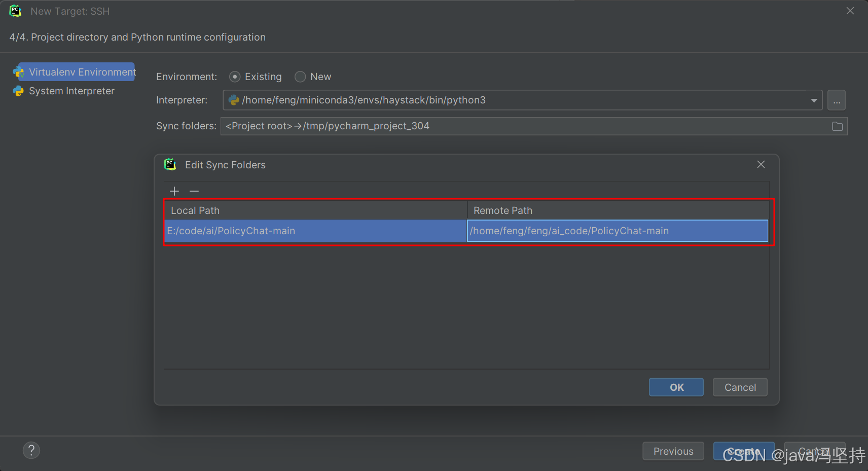Add a new sync folder mapping
Viewport: 868px width, 471px height.
click(174, 191)
